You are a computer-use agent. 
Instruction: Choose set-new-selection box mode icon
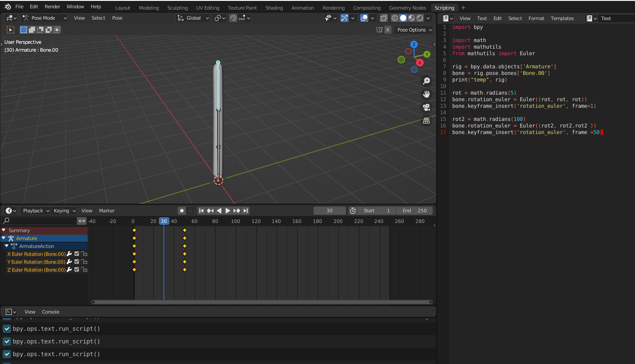point(24,30)
